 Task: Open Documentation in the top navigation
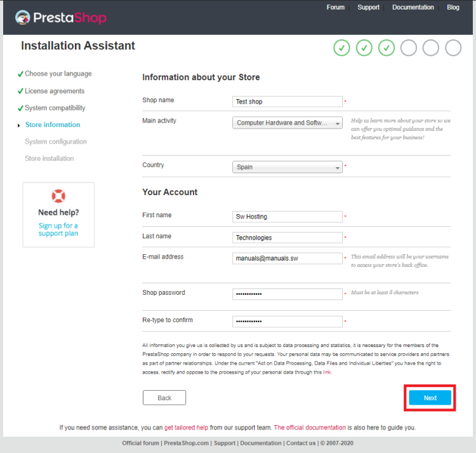(x=413, y=7)
